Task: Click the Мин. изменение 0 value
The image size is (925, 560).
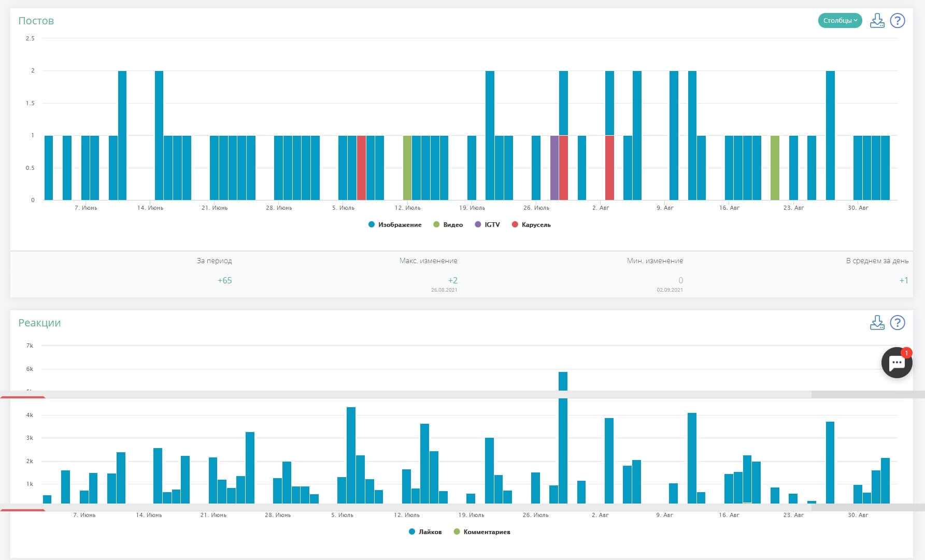Action: [x=680, y=281]
